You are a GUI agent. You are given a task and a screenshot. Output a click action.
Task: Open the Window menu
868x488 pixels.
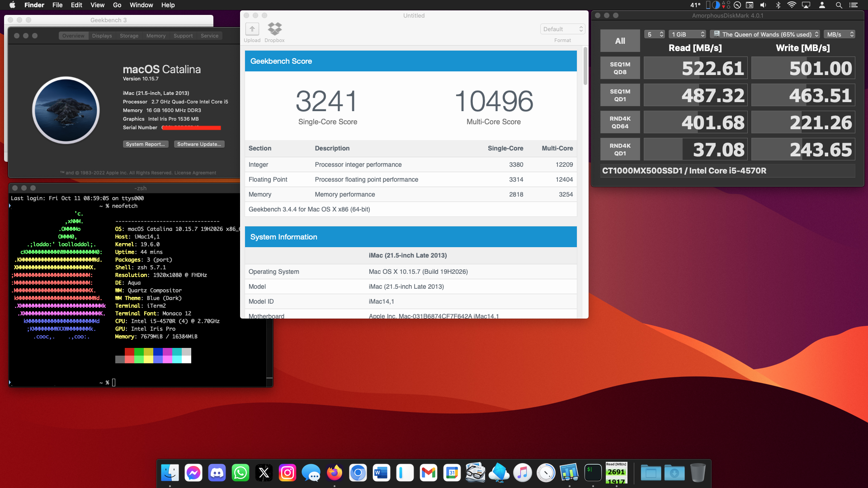(142, 5)
